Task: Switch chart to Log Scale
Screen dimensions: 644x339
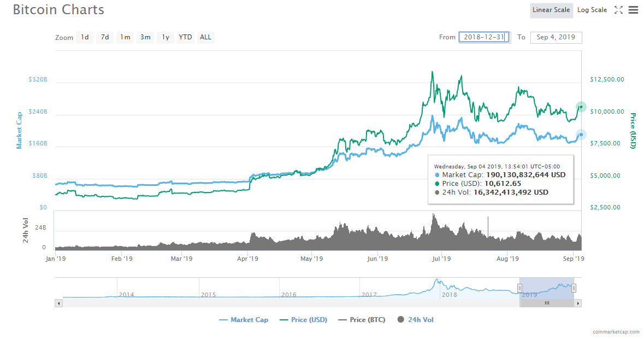Action: click(x=592, y=10)
